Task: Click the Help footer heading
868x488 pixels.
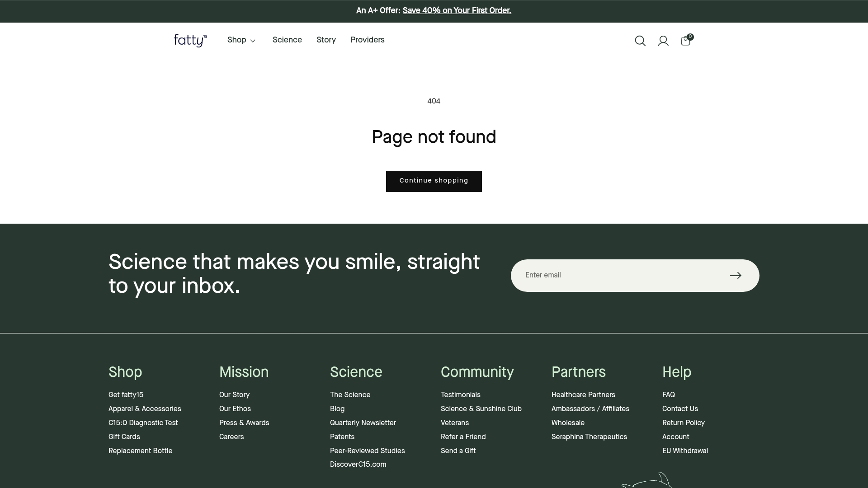Action: pos(677,372)
